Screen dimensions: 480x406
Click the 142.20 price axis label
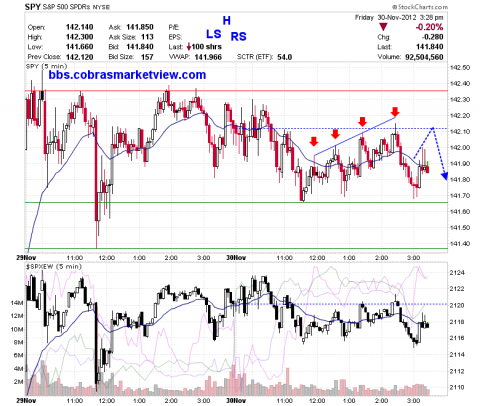[460, 116]
